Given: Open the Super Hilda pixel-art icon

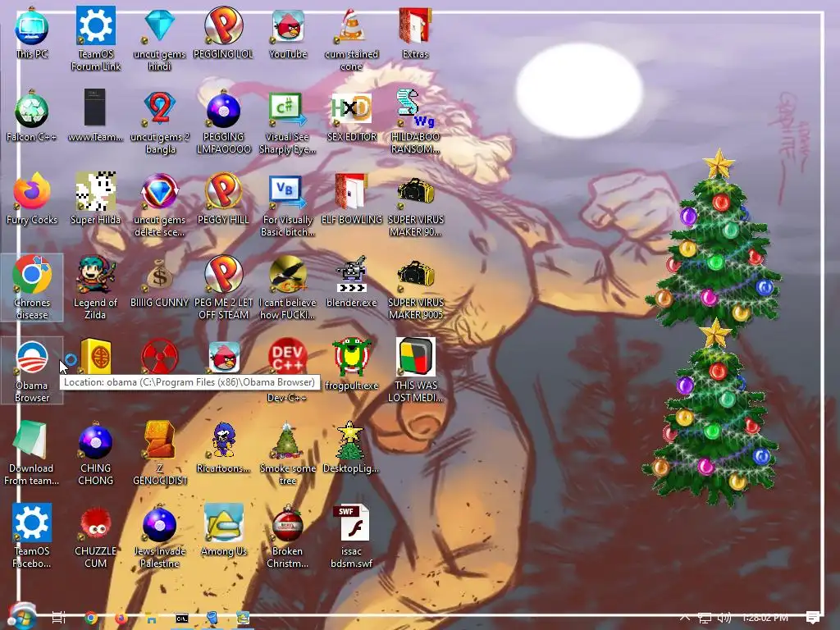Looking at the screenshot, I should tap(95, 199).
